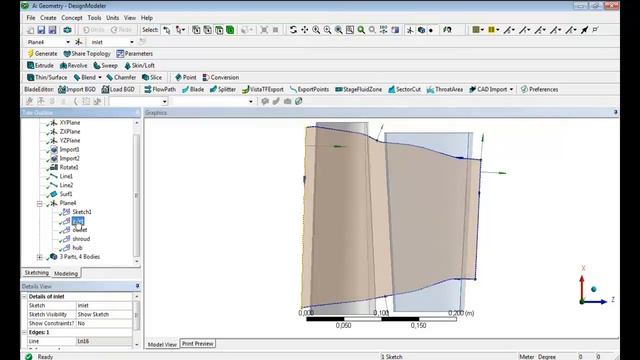Click the New Plane icon beside Plane4
This screenshot has width=640, height=360.
click(79, 42)
